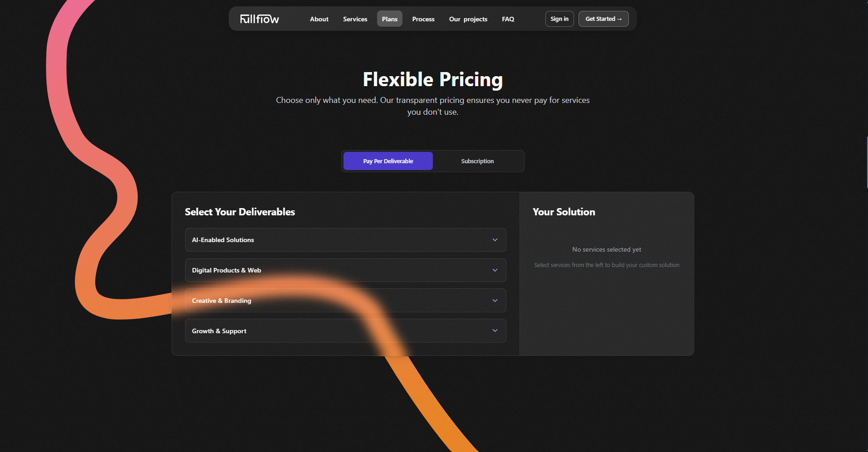868x452 pixels.
Task: Go to Services in navigation
Action: pyautogui.click(x=355, y=19)
